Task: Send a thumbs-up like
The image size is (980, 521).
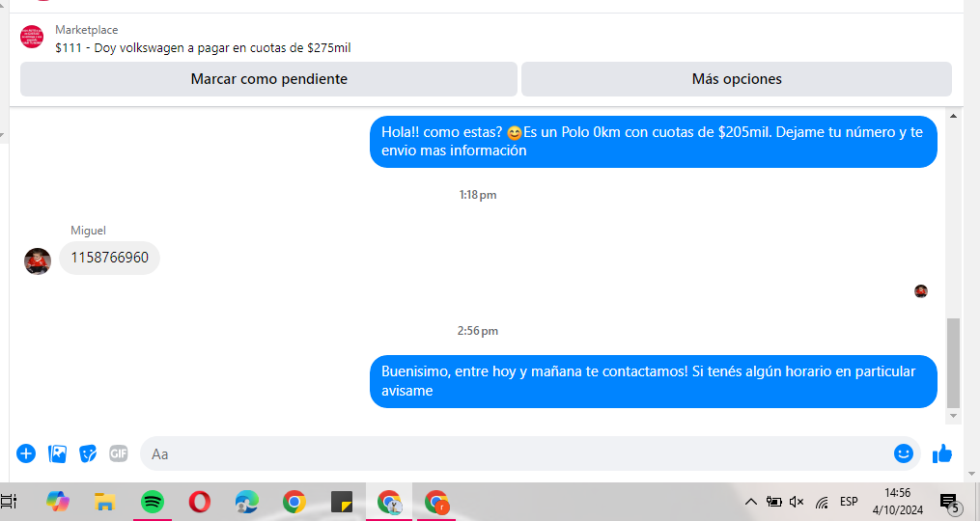Action: click(x=942, y=453)
